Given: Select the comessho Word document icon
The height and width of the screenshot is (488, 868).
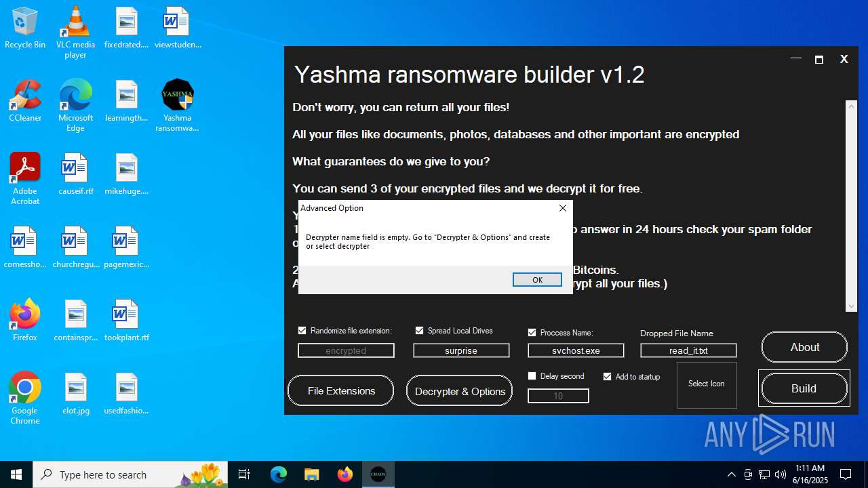Looking at the screenshot, I should click(25, 247).
